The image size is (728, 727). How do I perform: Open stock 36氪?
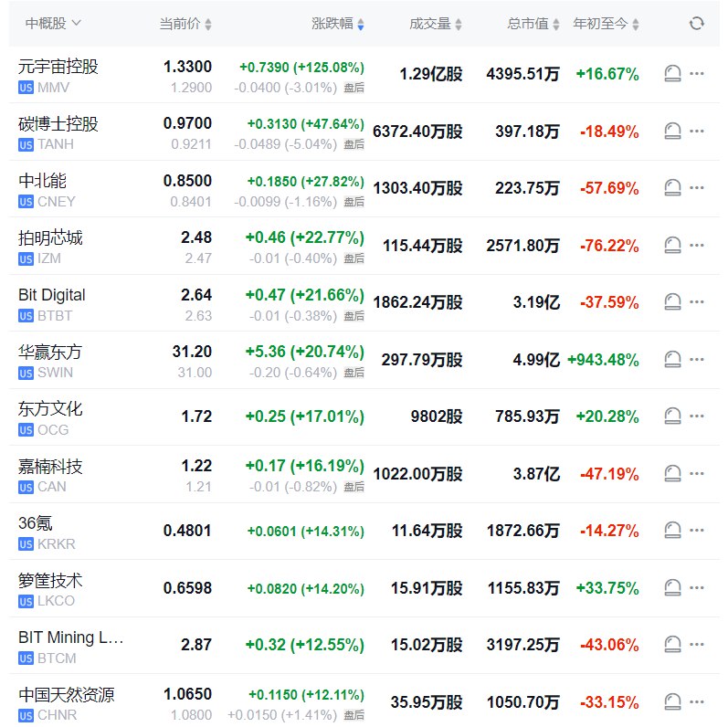pos(36,523)
